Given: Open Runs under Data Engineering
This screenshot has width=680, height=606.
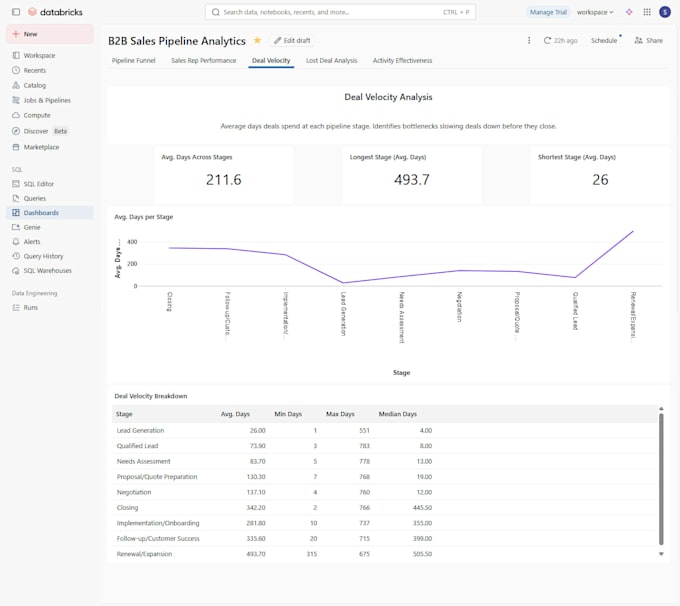Looking at the screenshot, I should [49, 308].
